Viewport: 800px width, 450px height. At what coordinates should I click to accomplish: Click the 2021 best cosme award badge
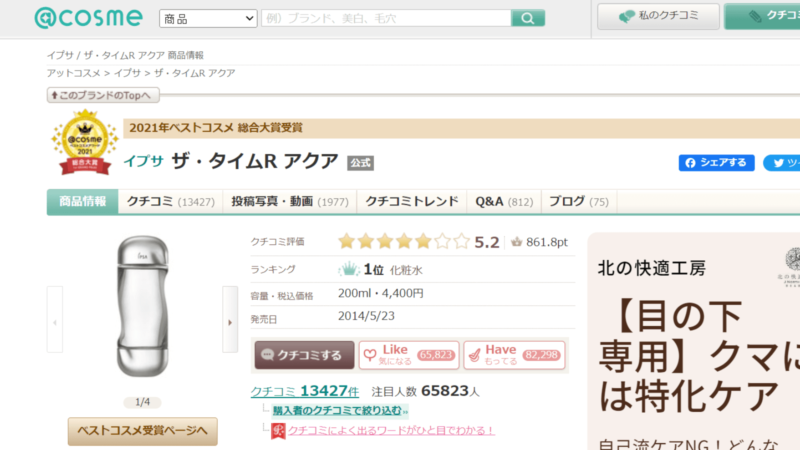(85, 142)
